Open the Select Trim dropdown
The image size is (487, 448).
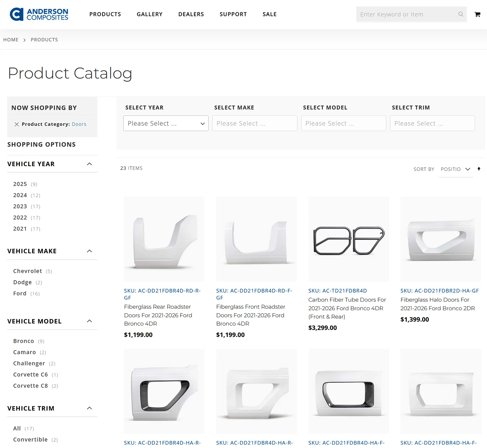pyautogui.click(x=433, y=123)
